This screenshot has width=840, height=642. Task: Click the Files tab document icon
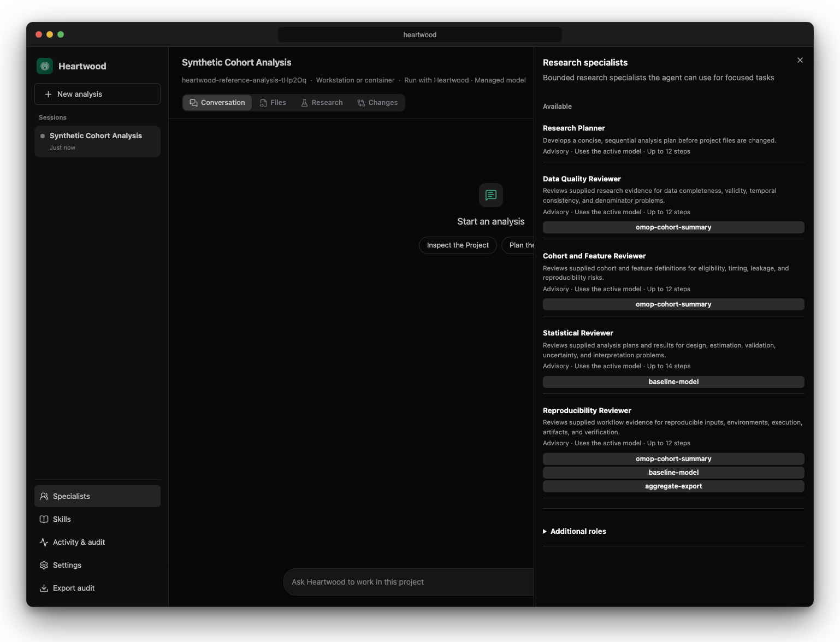click(263, 103)
